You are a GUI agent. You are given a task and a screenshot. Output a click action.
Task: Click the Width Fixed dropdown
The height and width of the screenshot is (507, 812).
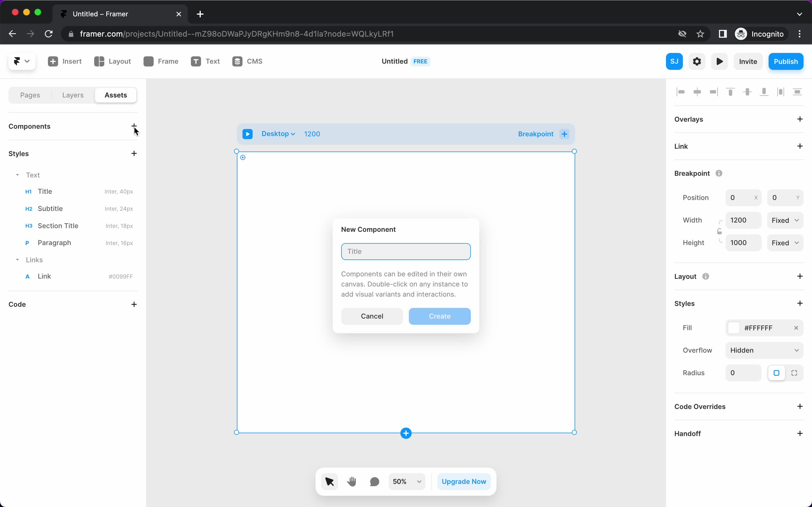coord(785,220)
